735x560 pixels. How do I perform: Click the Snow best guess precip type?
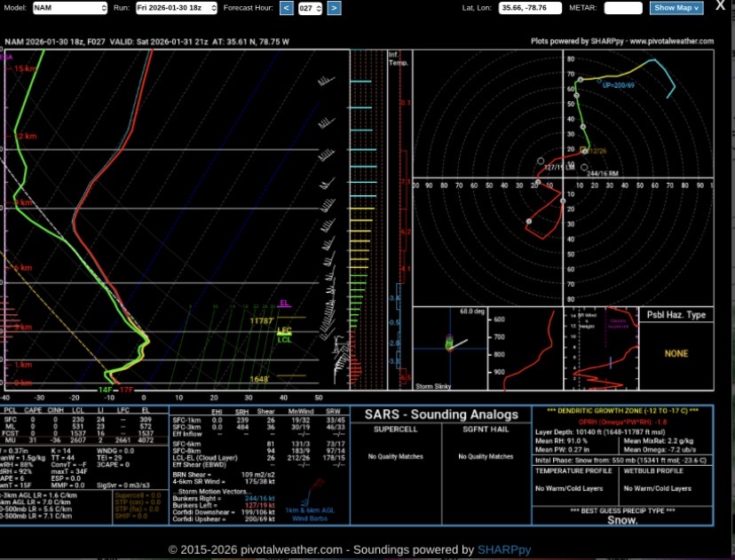pyautogui.click(x=622, y=520)
